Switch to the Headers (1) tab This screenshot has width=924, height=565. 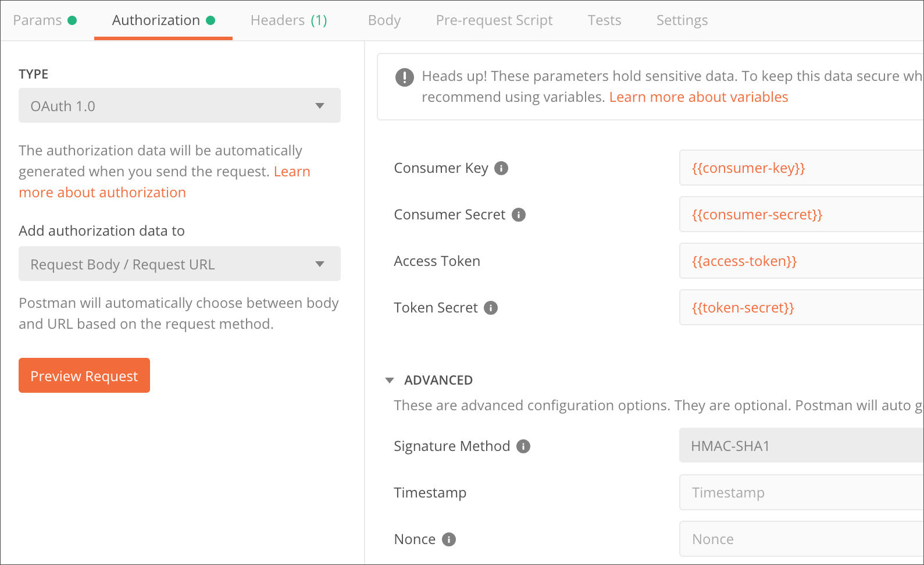click(289, 20)
